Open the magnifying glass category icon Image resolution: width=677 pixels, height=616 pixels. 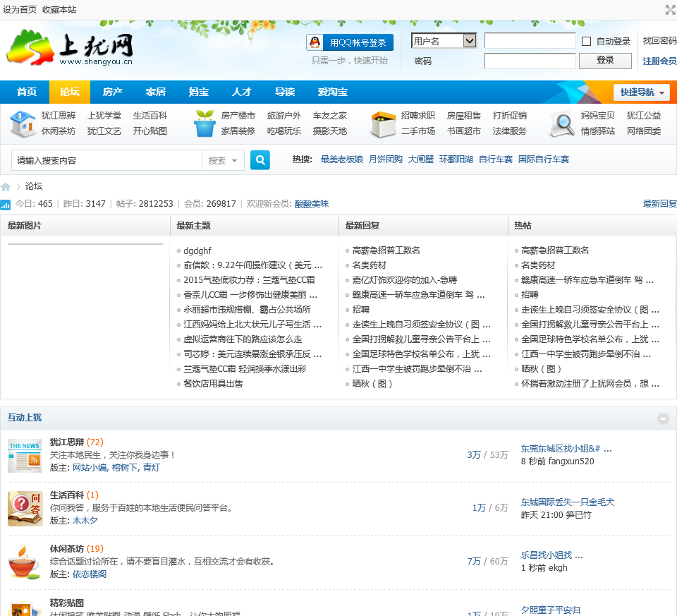(563, 124)
